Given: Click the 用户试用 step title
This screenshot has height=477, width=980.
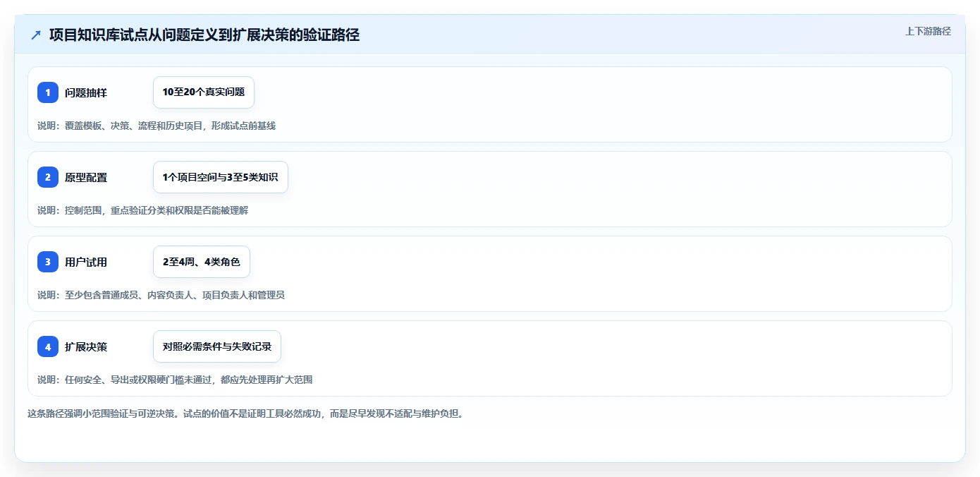Looking at the screenshot, I should (x=86, y=262).
